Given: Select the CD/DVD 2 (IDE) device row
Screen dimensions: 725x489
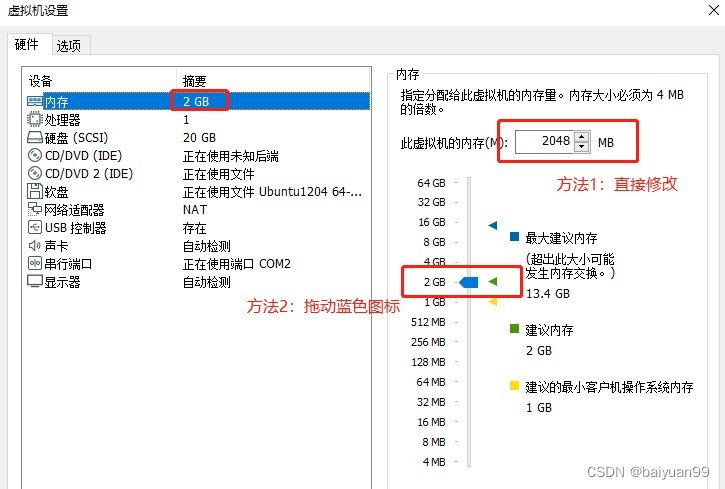Looking at the screenshot, I should (198, 174).
